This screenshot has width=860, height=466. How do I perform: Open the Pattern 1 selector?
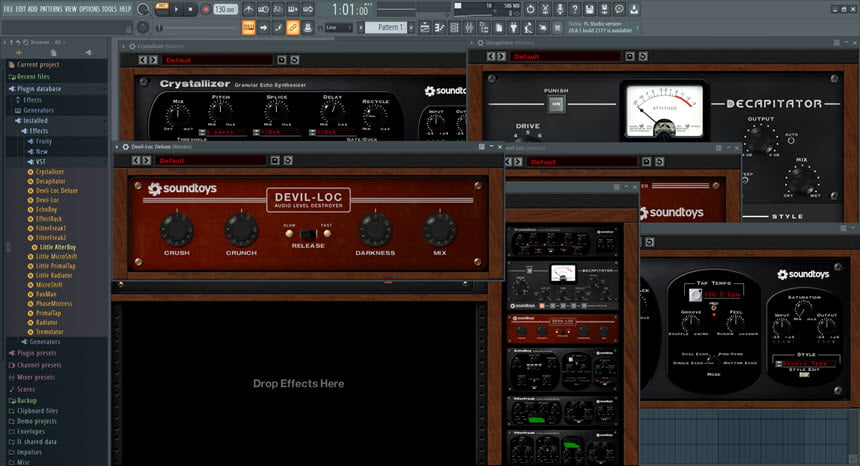[x=386, y=27]
